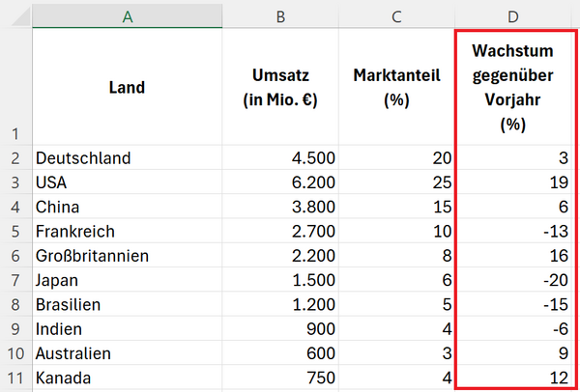The width and height of the screenshot is (580, 392).
Task: Select column D header
Action: coord(516,15)
